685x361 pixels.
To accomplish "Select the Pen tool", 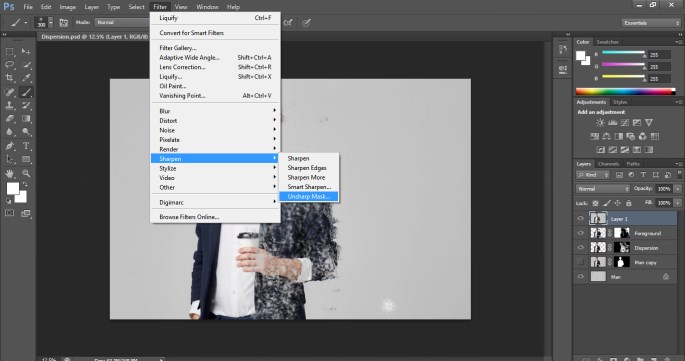I will tap(9, 146).
